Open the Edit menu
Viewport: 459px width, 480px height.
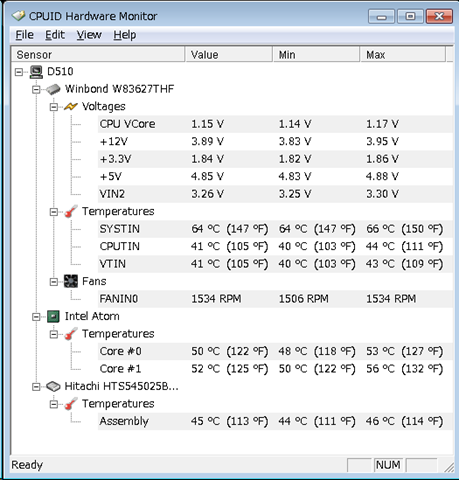[55, 35]
